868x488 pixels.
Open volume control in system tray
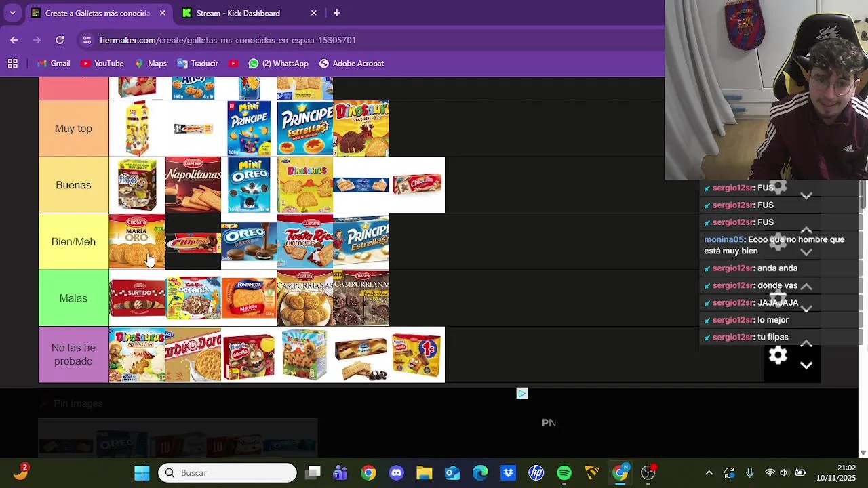784,472
